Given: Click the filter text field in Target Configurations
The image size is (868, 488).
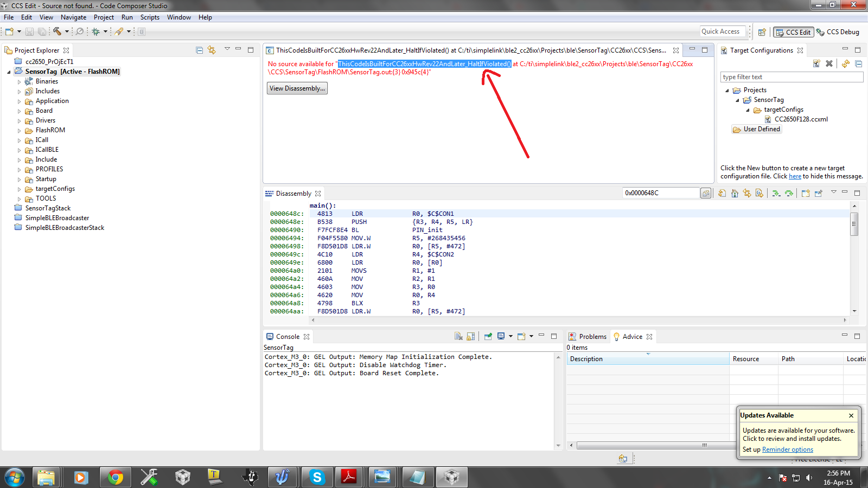Looking at the screenshot, I should pyautogui.click(x=792, y=77).
